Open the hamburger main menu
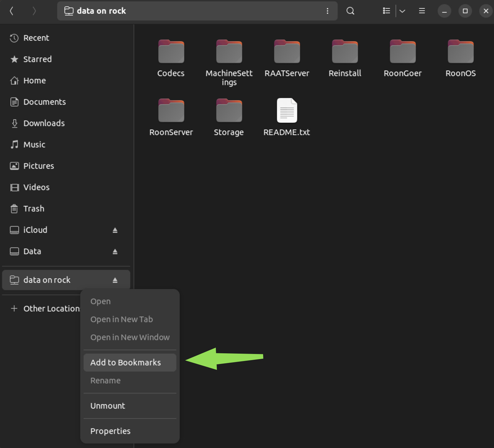The image size is (494, 448). click(422, 11)
